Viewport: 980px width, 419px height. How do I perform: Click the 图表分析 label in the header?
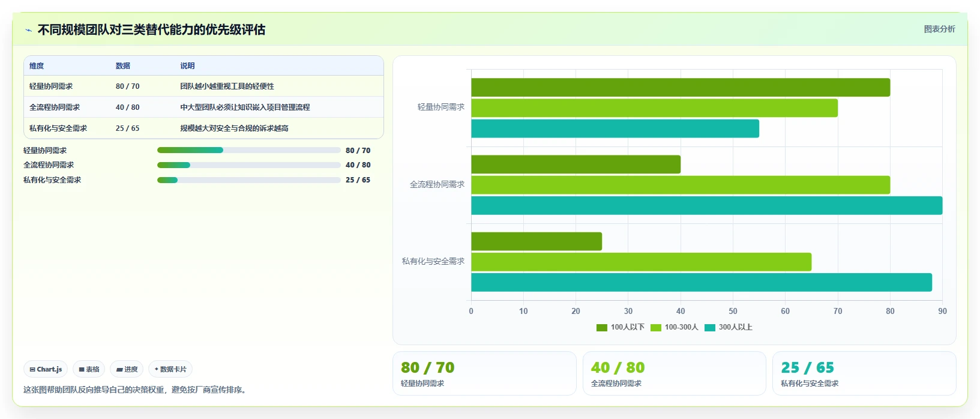tap(939, 29)
